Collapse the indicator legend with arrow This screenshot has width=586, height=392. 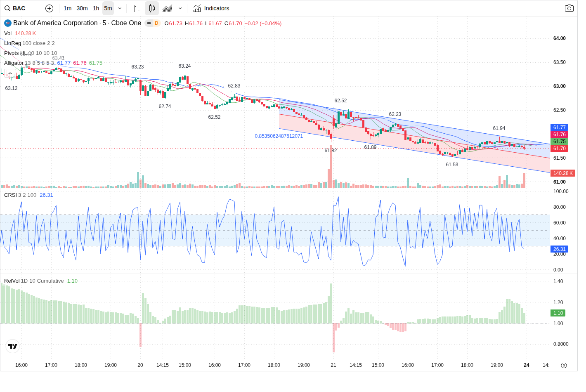[10, 73]
